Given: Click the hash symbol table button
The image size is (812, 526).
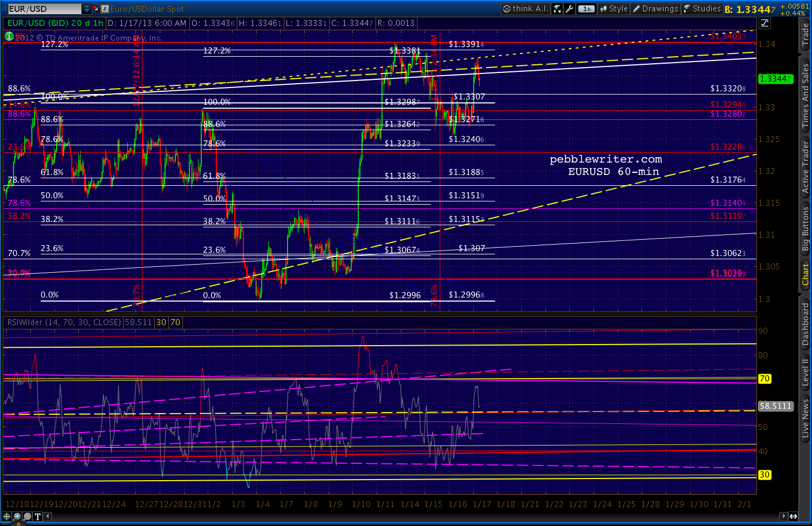Looking at the screenshot, I should click(105, 9).
